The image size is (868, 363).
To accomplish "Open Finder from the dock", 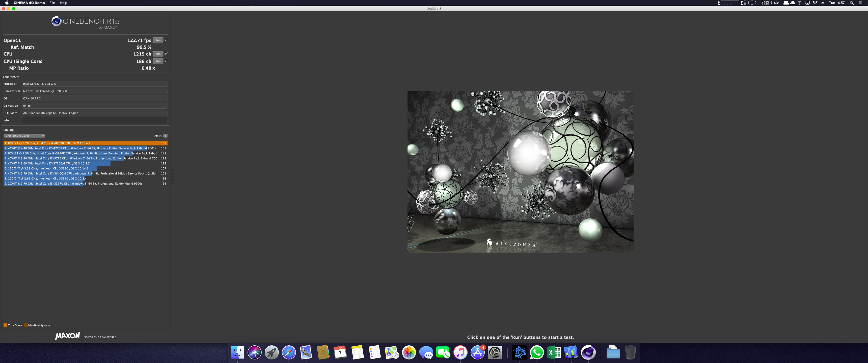I will tap(237, 353).
